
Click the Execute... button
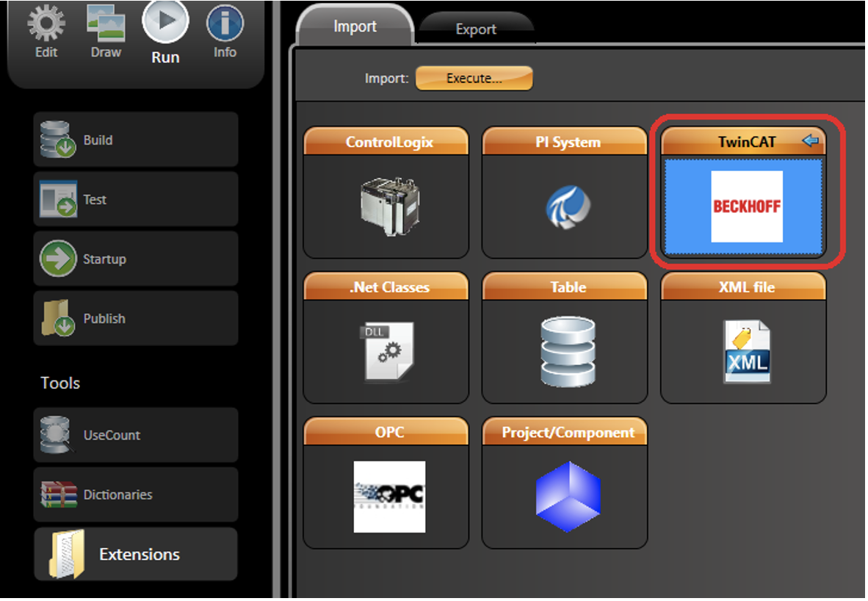pyautogui.click(x=474, y=78)
